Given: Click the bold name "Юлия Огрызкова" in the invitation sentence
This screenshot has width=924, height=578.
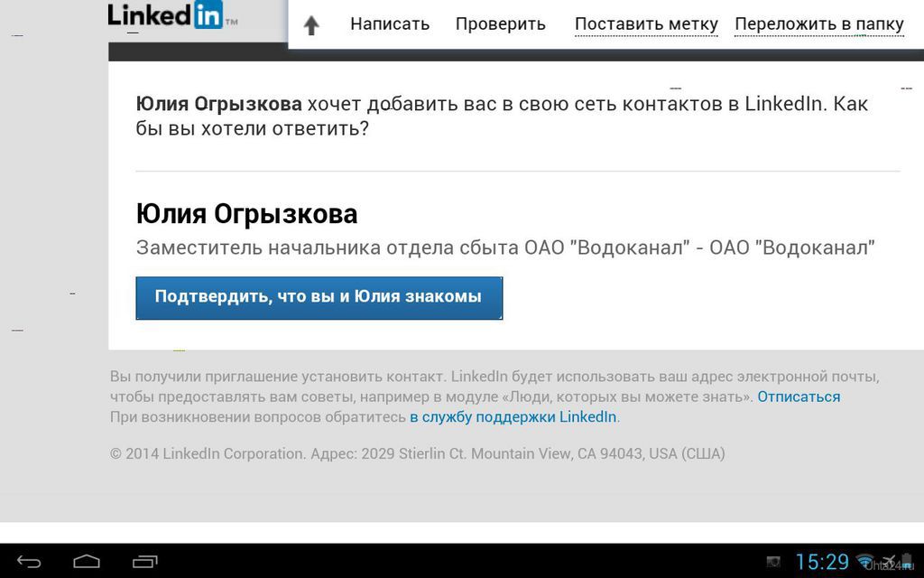Looking at the screenshot, I should (218, 104).
